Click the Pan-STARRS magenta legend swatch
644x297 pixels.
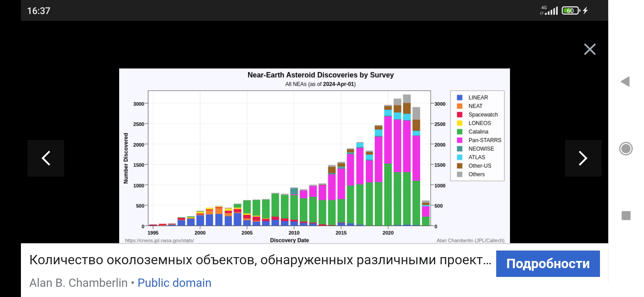coord(459,140)
